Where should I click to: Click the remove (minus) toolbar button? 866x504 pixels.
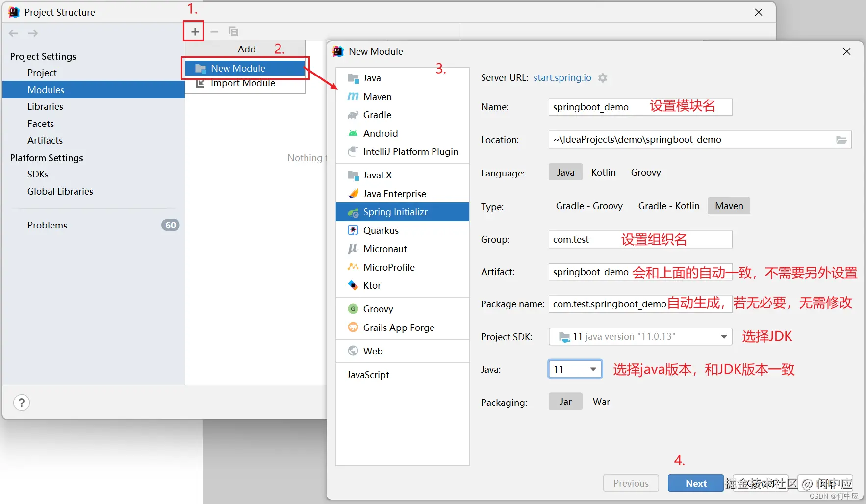tap(214, 32)
